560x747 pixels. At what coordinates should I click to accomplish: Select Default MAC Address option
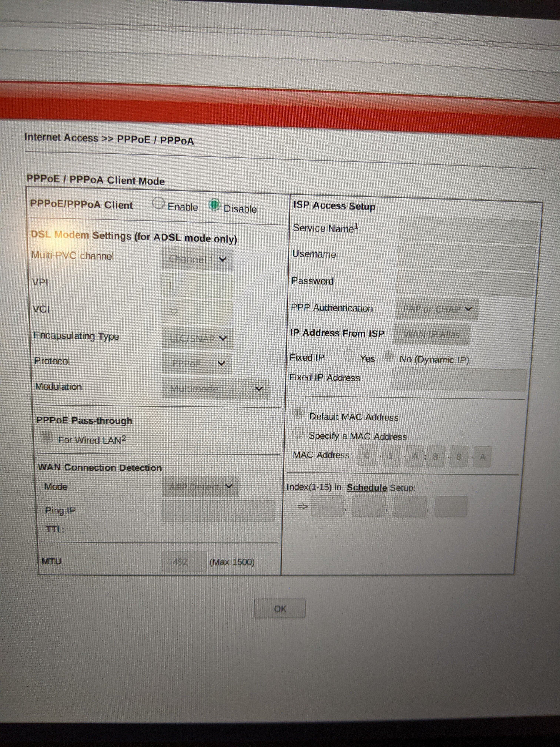298,413
